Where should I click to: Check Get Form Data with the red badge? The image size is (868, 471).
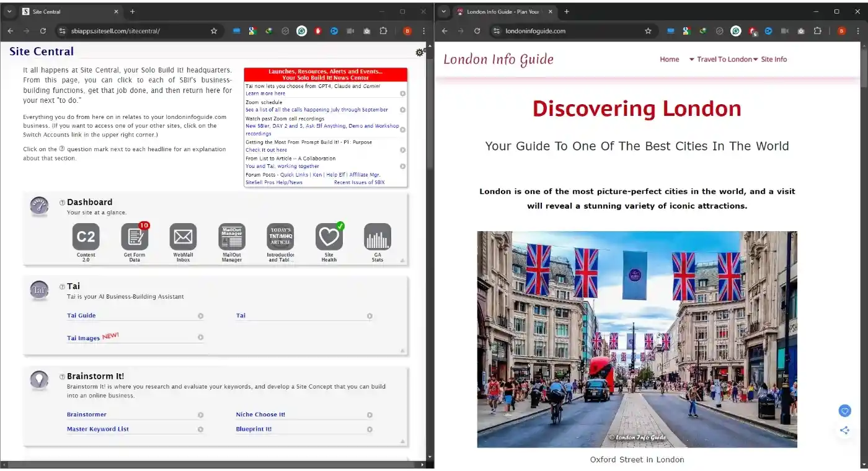(x=135, y=237)
